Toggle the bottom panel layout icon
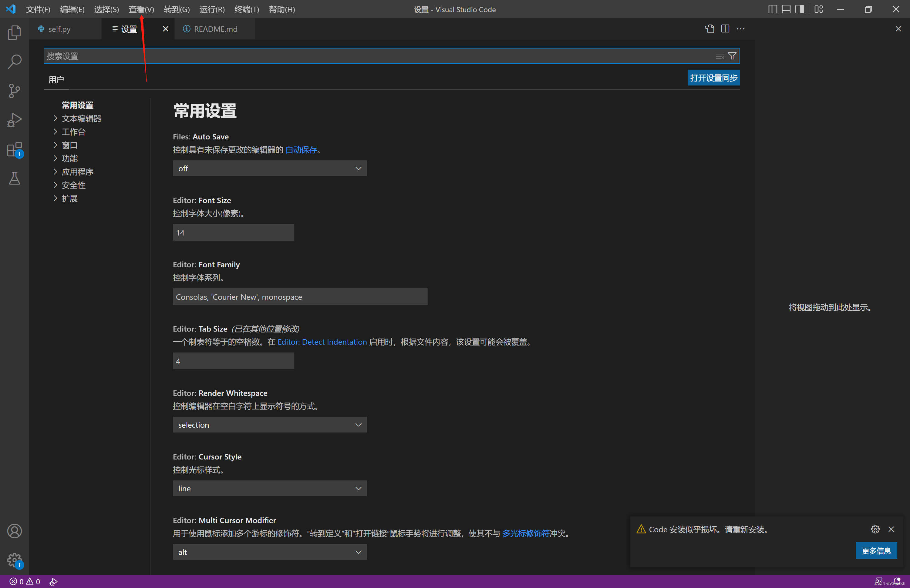The height and width of the screenshot is (588, 910). [786, 9]
